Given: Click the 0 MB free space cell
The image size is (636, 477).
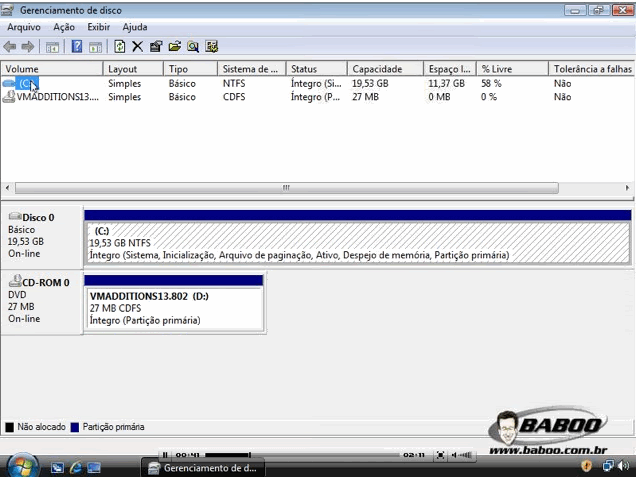Looking at the screenshot, I should pos(439,97).
